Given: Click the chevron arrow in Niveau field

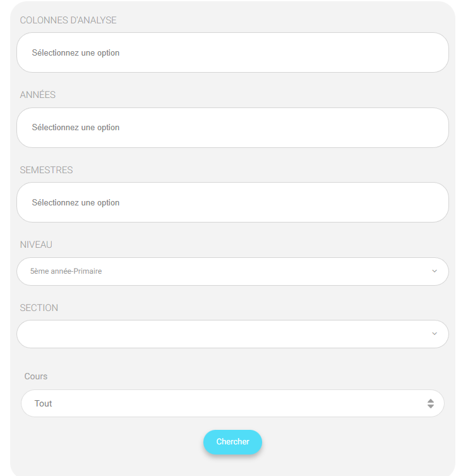Looking at the screenshot, I should [x=435, y=271].
